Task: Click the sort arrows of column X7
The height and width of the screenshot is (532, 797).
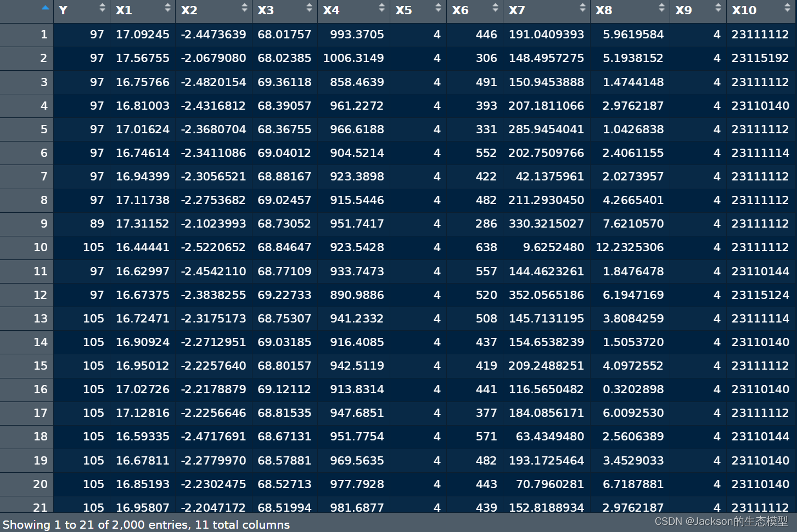Action: [x=582, y=8]
